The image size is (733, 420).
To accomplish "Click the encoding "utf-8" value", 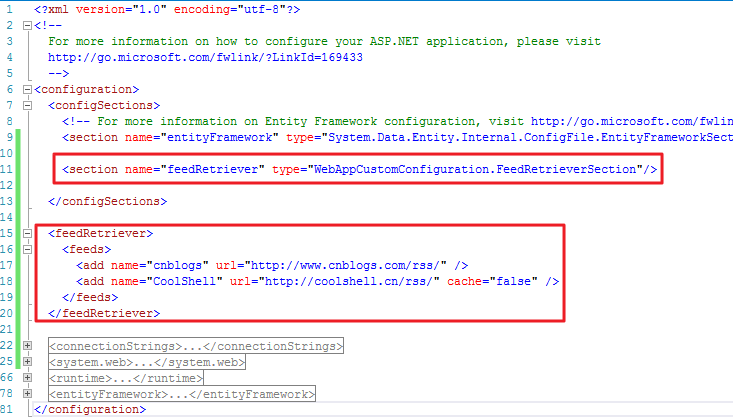I will [x=262, y=9].
